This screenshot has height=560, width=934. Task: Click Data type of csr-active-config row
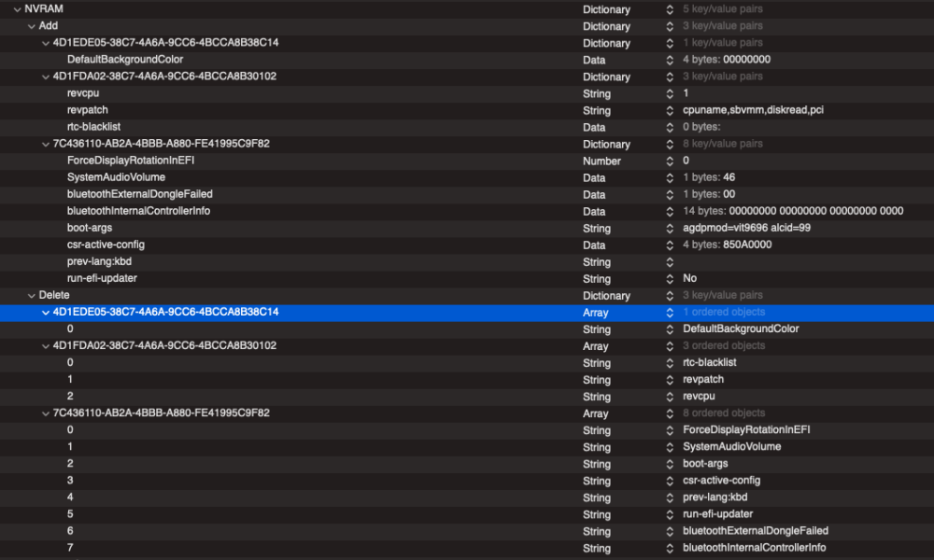tap(594, 245)
